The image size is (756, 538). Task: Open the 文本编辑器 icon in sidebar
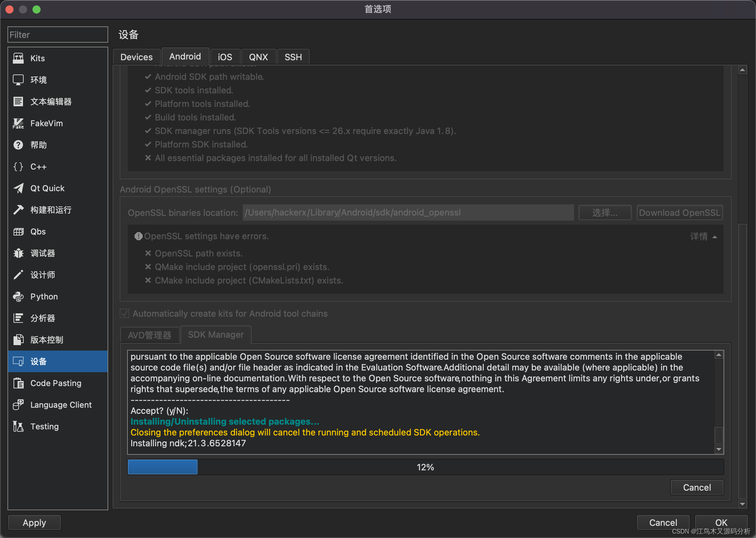coord(18,102)
